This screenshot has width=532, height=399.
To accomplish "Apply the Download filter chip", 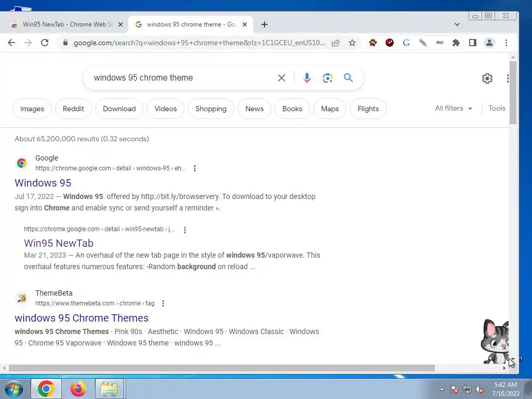I will point(119,109).
